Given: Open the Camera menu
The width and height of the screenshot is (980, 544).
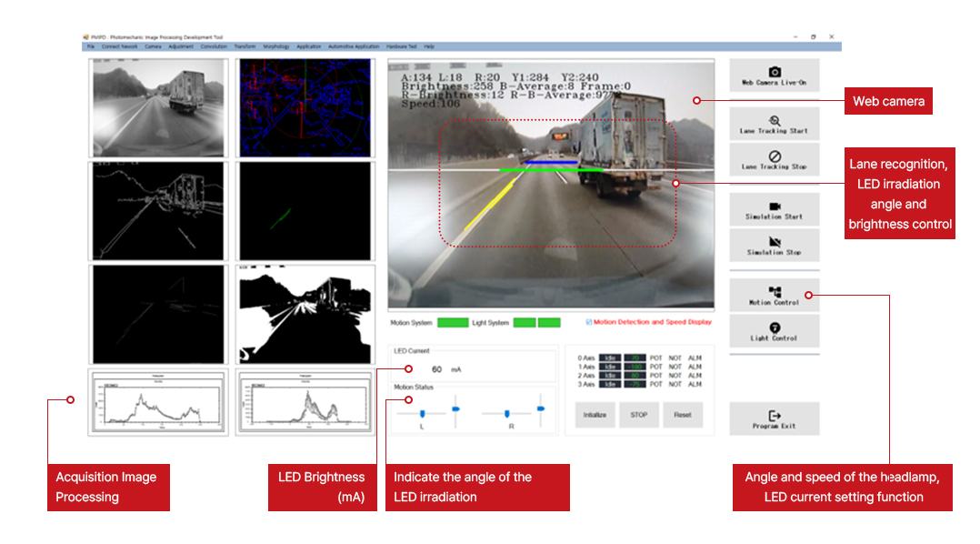Looking at the screenshot, I should [153, 45].
